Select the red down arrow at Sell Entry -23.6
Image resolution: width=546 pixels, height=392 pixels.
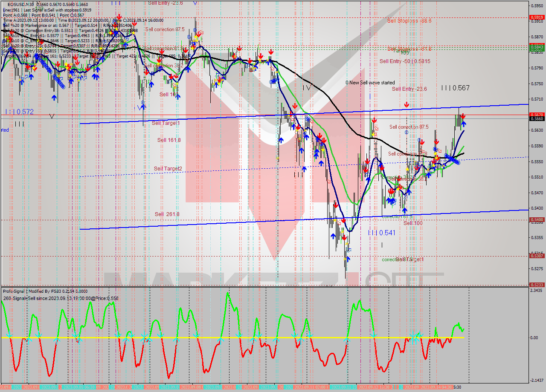pyautogui.click(x=407, y=104)
